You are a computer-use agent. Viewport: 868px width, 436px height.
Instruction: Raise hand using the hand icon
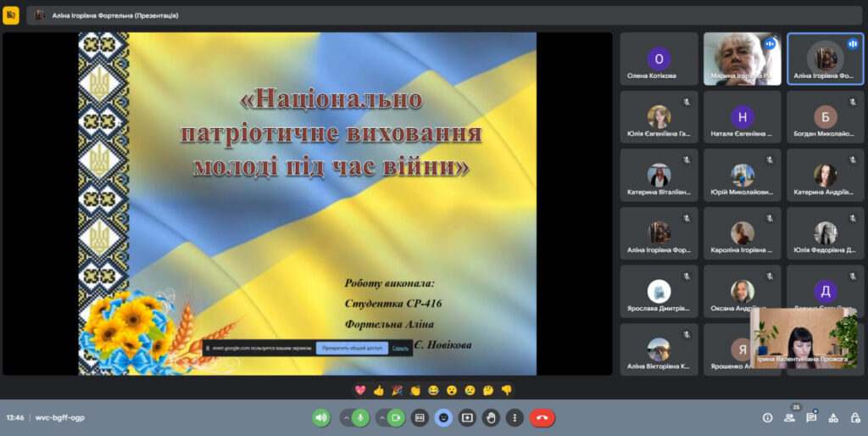(491, 417)
